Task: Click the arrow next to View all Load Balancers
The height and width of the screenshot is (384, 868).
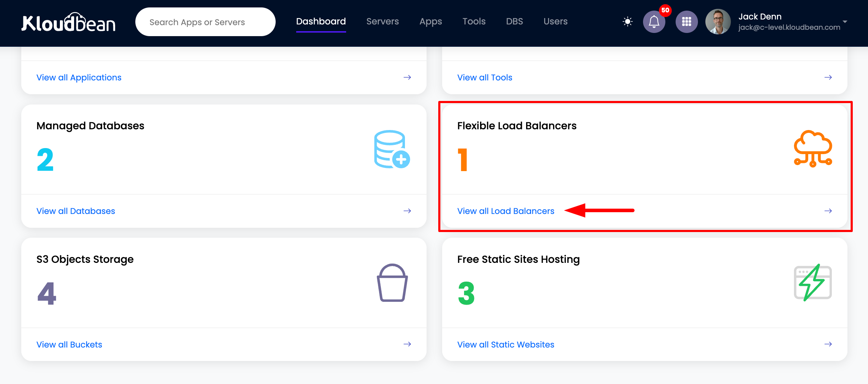Action: 828,211
